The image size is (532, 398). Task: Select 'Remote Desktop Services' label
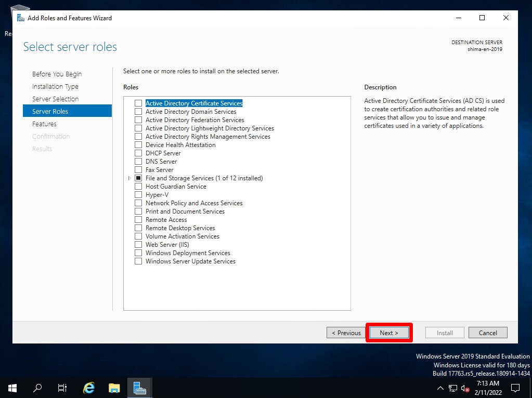180,228
